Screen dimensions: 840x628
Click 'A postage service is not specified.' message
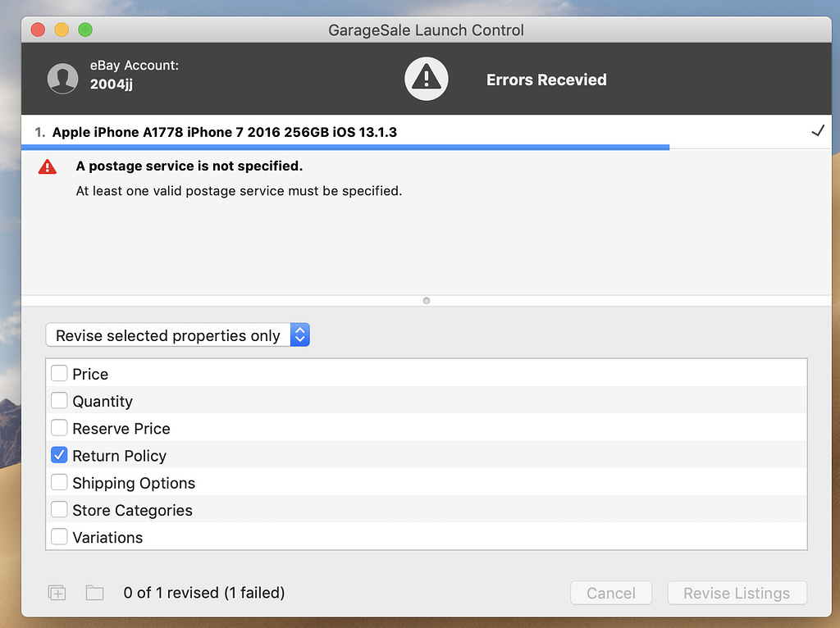click(x=189, y=166)
